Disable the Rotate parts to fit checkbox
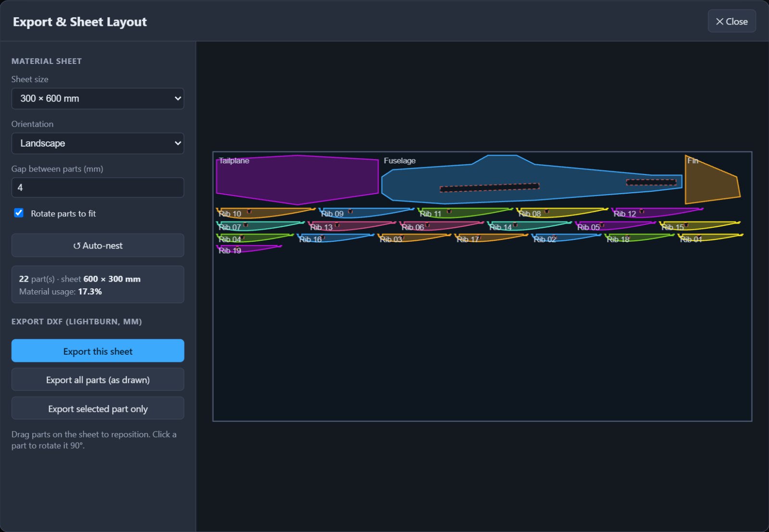This screenshot has height=532, width=769. coord(19,213)
